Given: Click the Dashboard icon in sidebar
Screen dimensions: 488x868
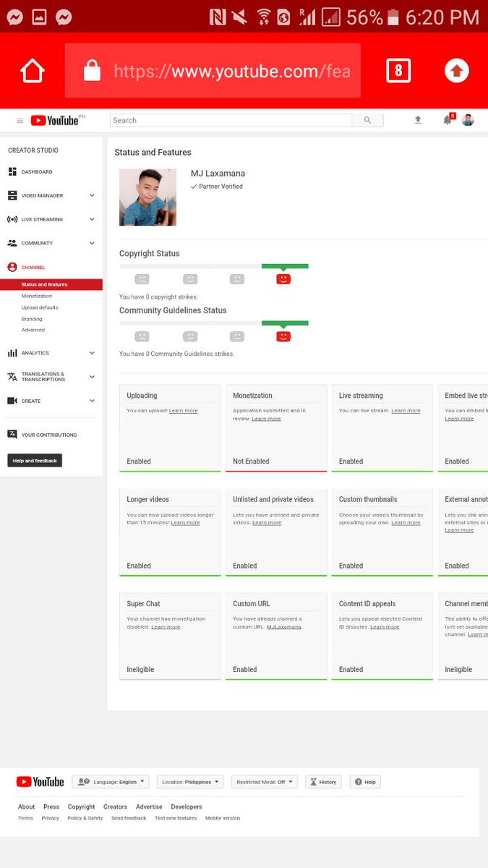Looking at the screenshot, I should pos(12,171).
